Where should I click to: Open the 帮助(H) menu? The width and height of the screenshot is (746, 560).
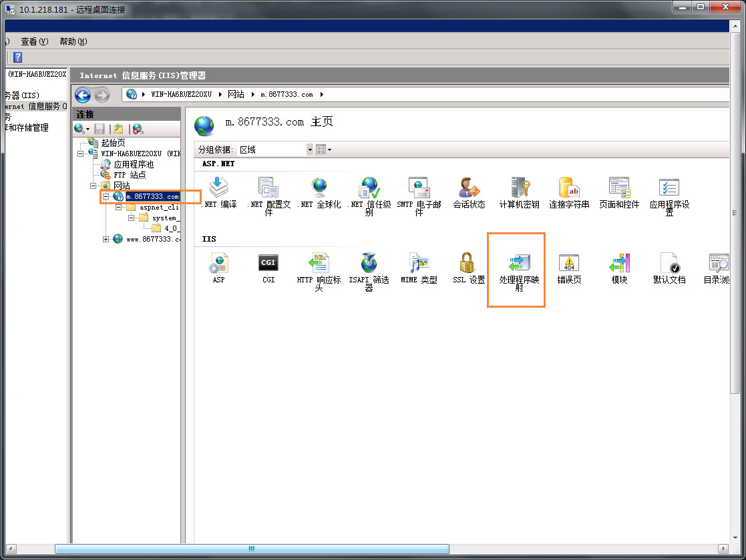[x=73, y=41]
